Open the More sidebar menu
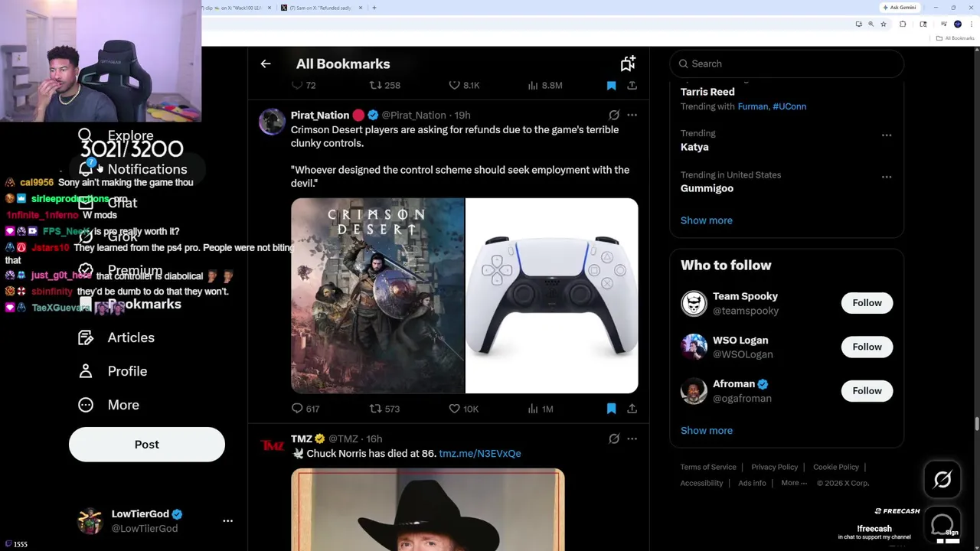This screenshot has height=551, width=980. pyautogui.click(x=109, y=405)
